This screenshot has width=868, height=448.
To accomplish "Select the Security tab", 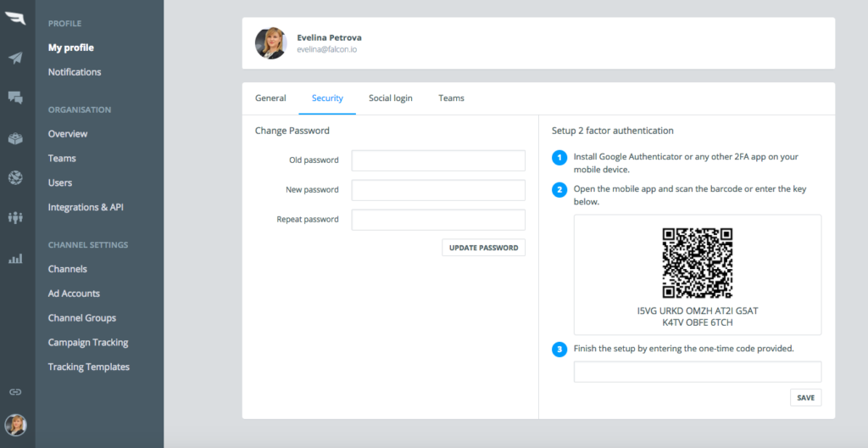I will (x=327, y=98).
